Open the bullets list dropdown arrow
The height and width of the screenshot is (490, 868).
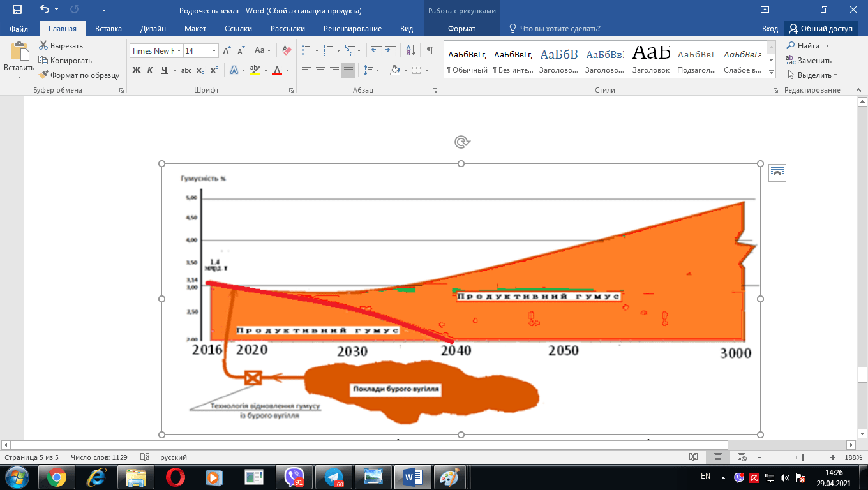[316, 50]
